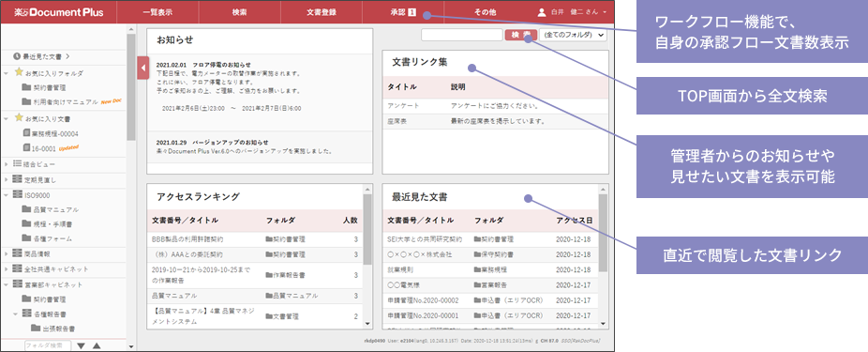Click the star icon of お気に入り文書
The image size is (868, 352).
click(x=18, y=117)
